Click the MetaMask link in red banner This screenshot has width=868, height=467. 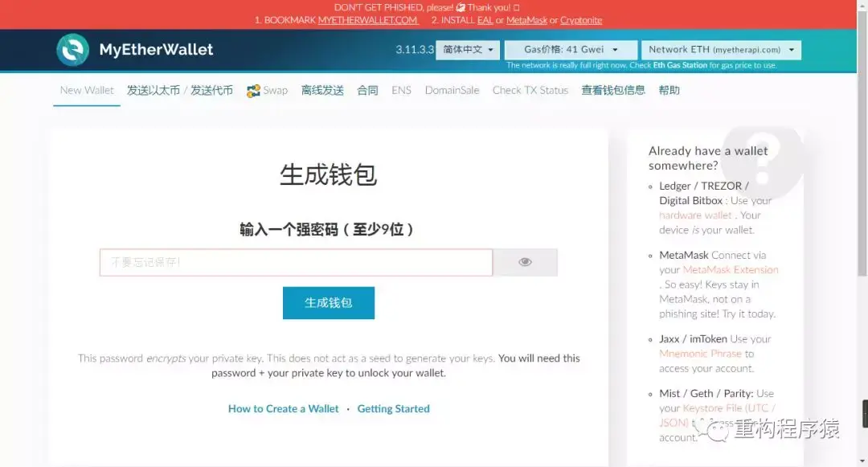point(526,20)
